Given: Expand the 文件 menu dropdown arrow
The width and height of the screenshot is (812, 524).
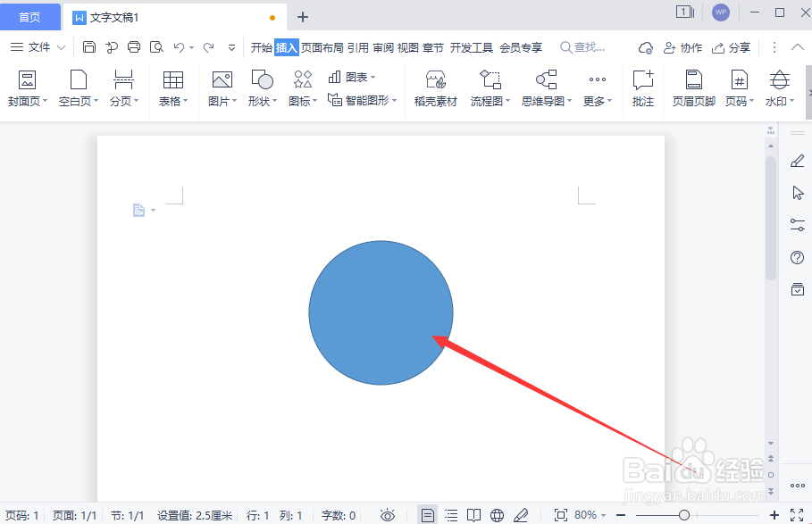Looking at the screenshot, I should coord(61,47).
